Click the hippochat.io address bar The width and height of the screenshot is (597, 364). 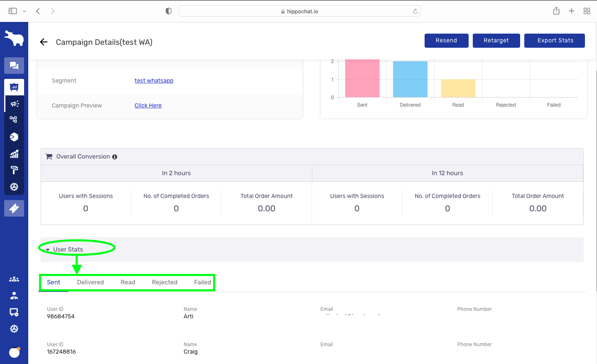click(299, 11)
